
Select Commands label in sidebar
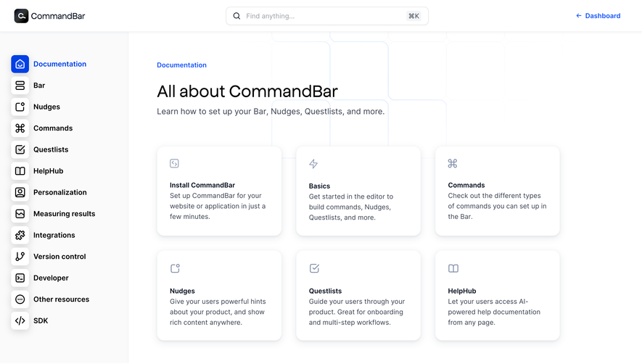53,128
